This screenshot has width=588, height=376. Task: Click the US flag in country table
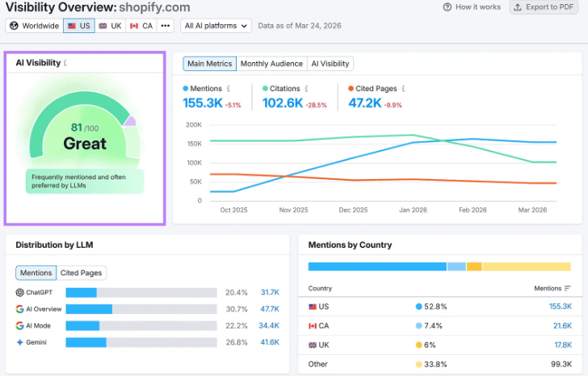tap(313, 307)
